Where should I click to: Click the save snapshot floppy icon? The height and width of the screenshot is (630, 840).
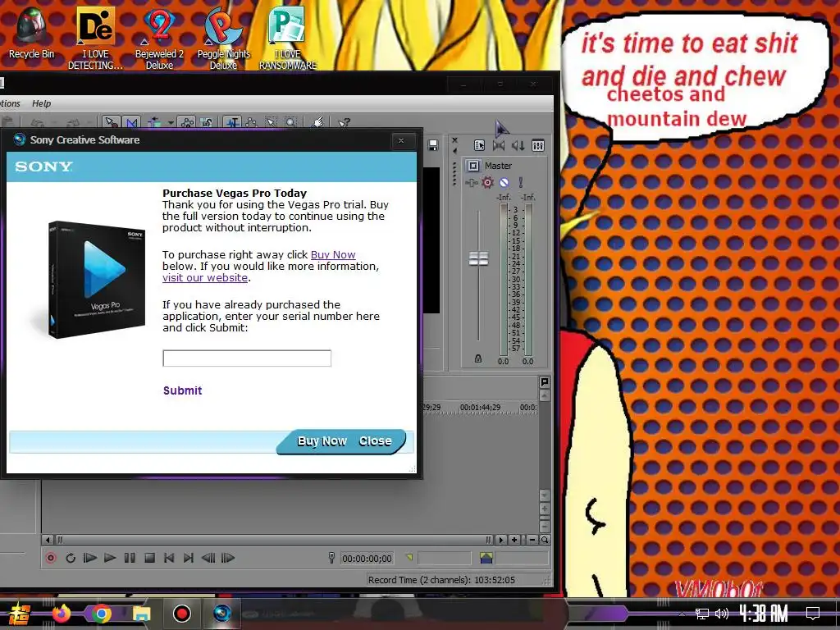pos(433,145)
